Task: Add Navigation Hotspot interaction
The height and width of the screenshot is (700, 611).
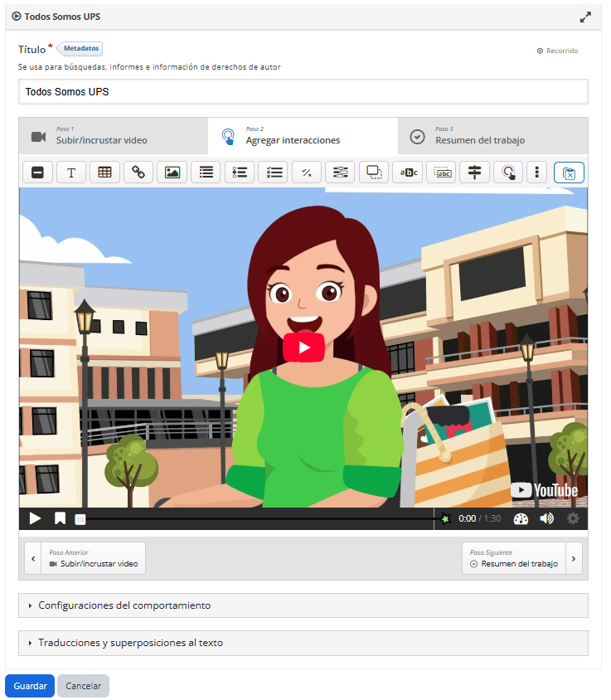Action: point(508,173)
